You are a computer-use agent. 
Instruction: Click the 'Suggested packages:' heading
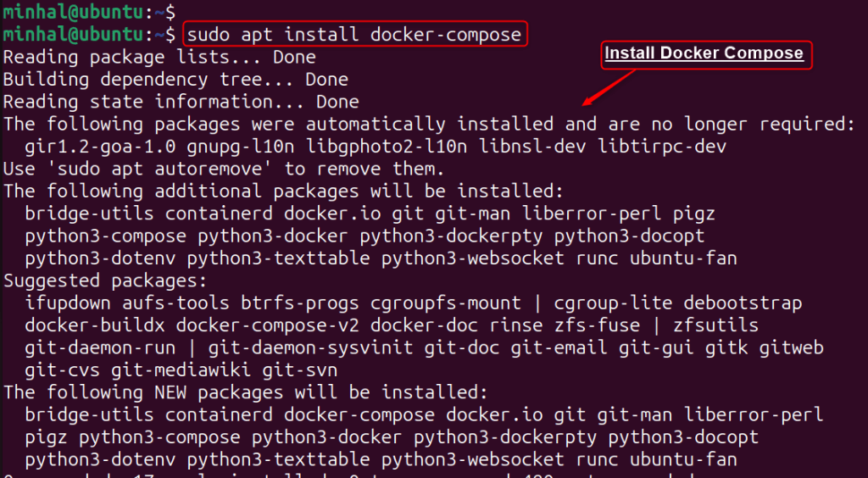[105, 281]
